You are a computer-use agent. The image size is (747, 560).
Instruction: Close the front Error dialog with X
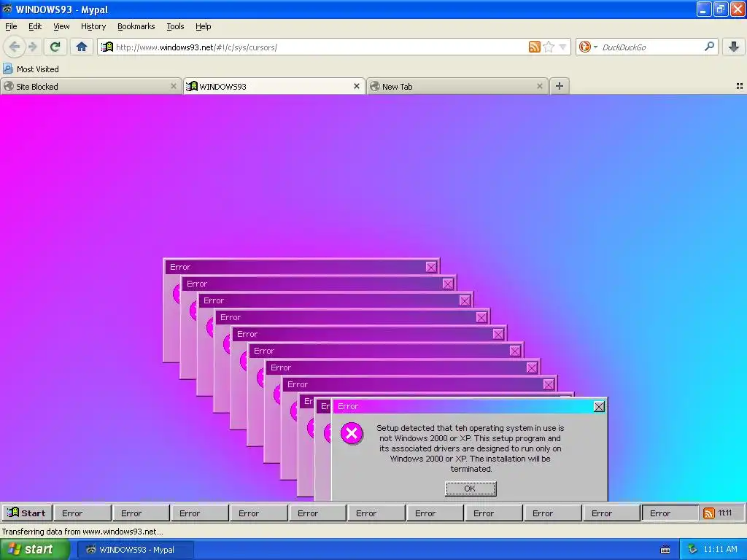(x=599, y=407)
